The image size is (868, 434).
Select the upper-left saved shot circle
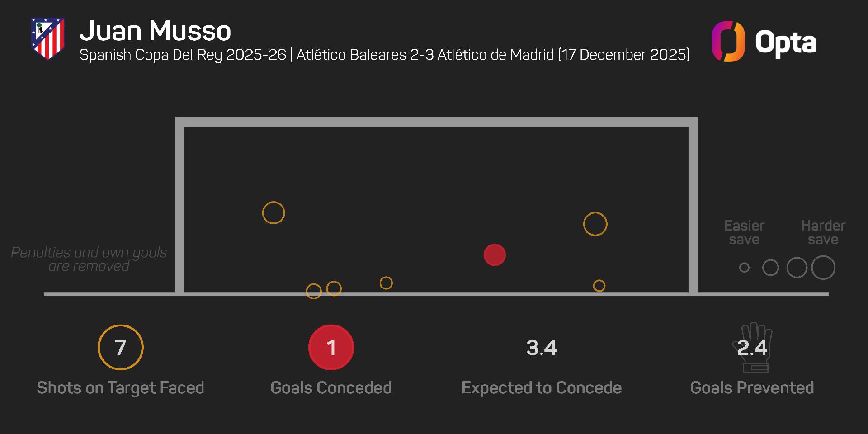point(274,213)
